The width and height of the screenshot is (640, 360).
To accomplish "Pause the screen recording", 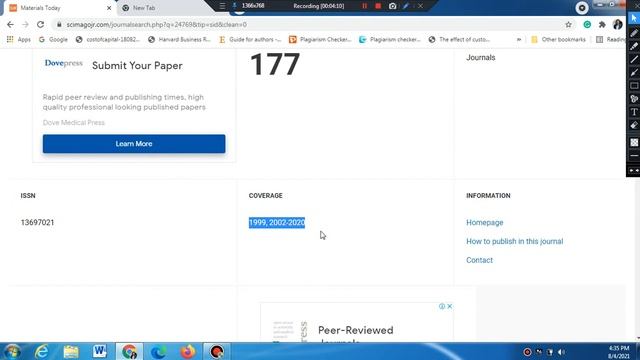I will (x=364, y=6).
